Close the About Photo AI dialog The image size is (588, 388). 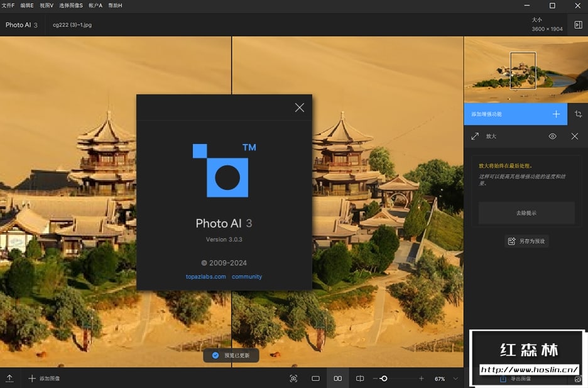299,108
